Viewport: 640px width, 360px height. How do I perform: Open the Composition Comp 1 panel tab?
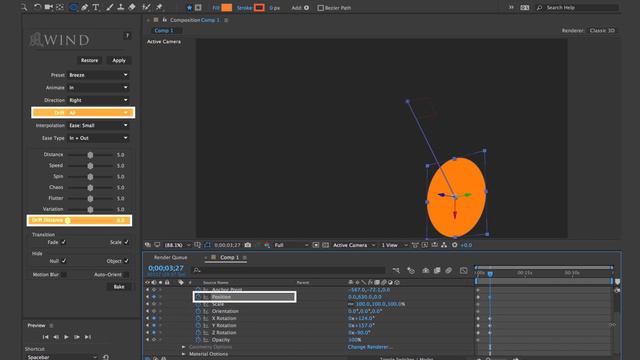[x=195, y=20]
